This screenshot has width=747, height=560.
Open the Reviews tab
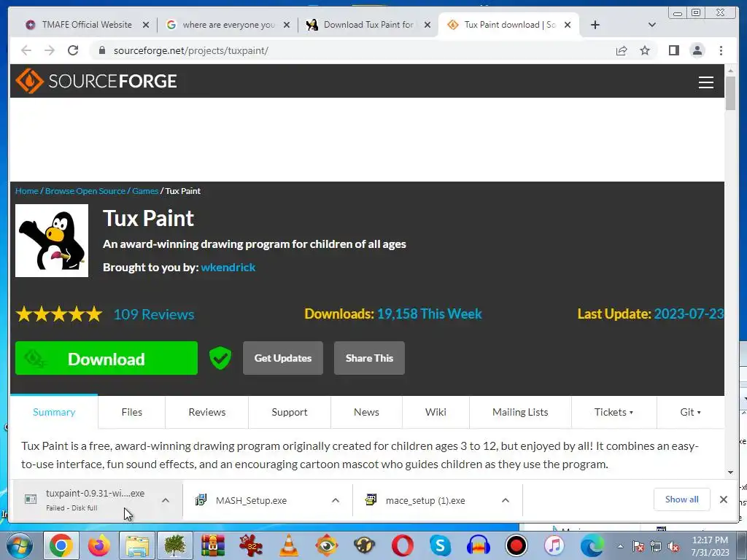coord(206,412)
